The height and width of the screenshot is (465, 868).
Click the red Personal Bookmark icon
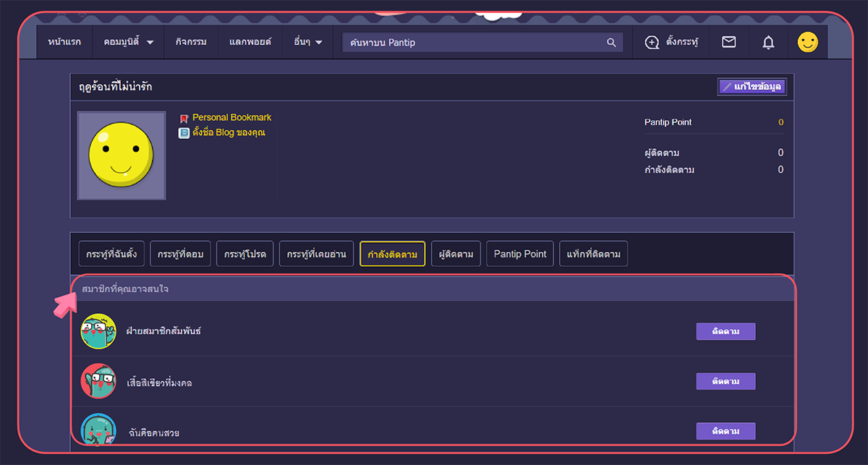coord(184,118)
